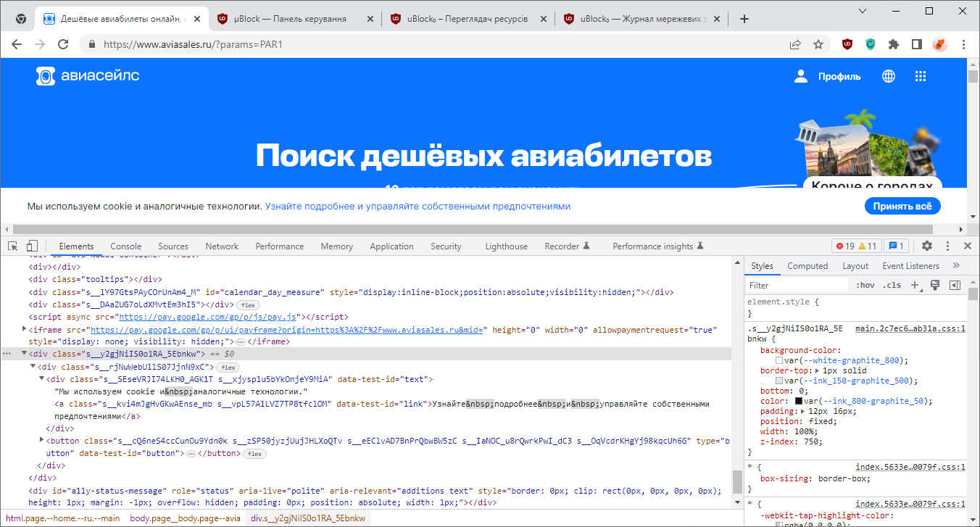This screenshot has height=527, width=980.
Task: Collapse the div.s__y2gjNiIS0o1RA_5Ebnkw node
Action: (24, 354)
